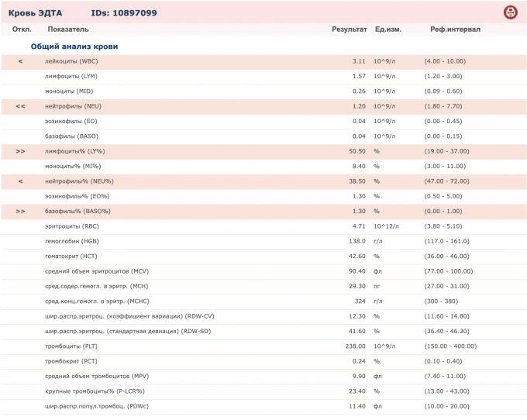Viewport: 527px width, 420px height.
Task: Click the >> marker next to лимфоциты% (LY%)
Action: pos(21,151)
